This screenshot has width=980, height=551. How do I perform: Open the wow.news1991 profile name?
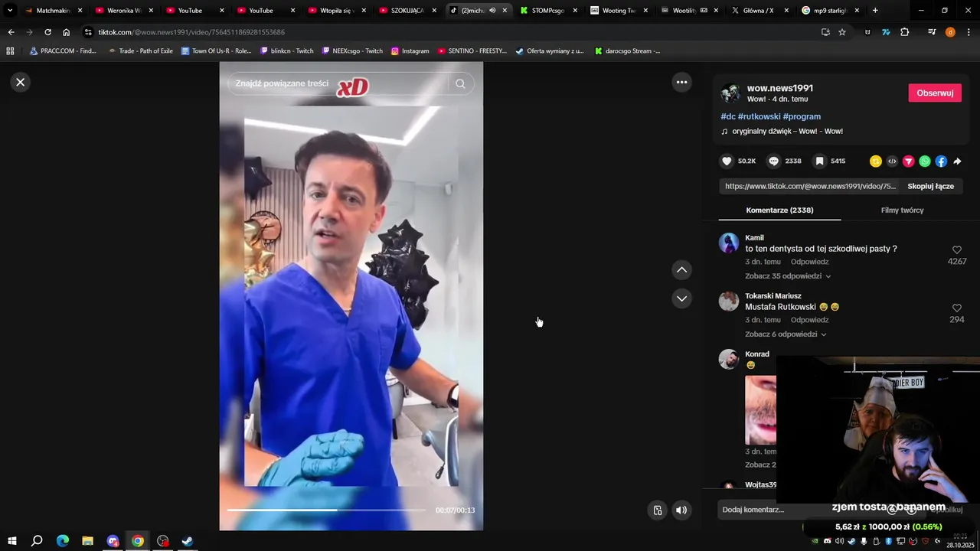[x=779, y=88]
